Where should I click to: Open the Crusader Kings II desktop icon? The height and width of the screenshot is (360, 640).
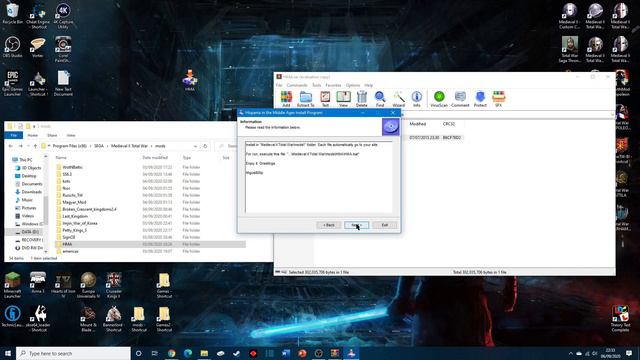coord(113,285)
